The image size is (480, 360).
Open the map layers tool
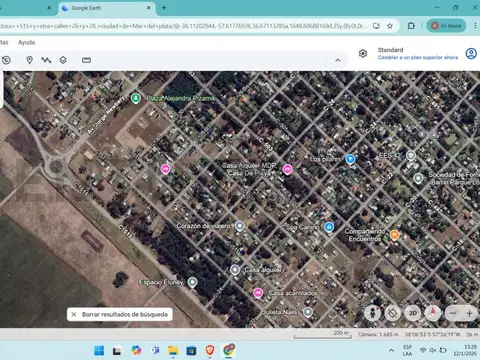tap(63, 60)
